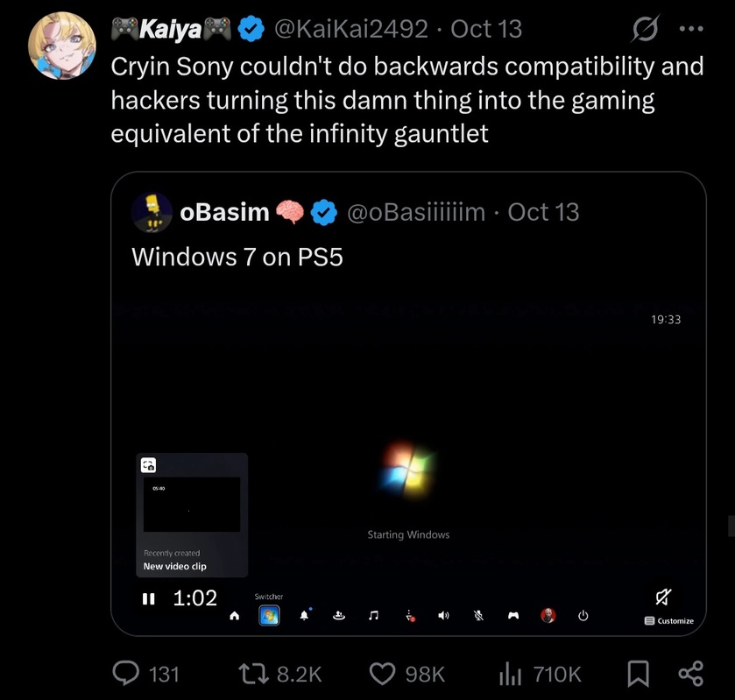Click Customize in the PS5 control bar

(669, 621)
